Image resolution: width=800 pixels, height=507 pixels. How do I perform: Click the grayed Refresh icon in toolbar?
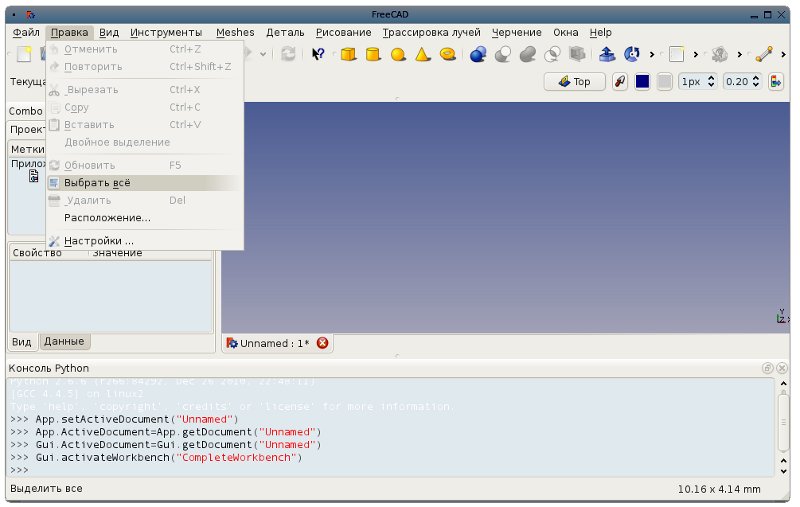[288, 54]
